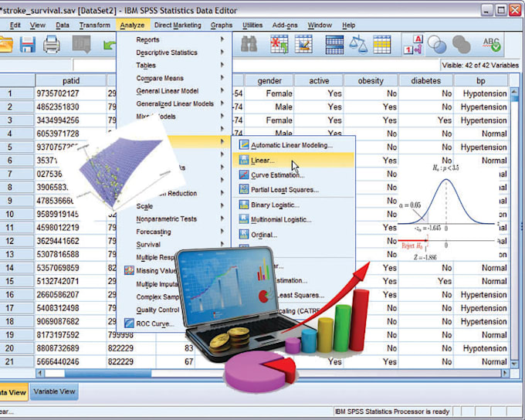
Task: Select the gender column header
Action: 269,80
